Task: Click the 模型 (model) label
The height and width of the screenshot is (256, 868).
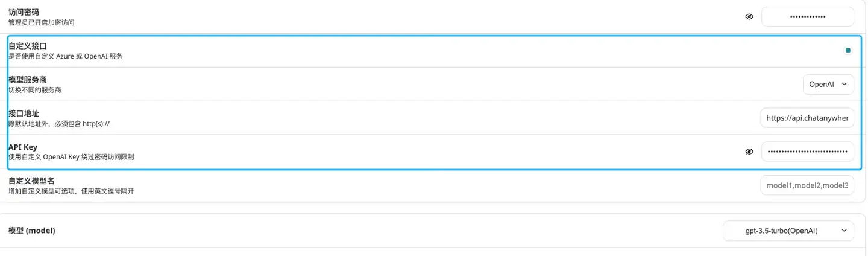Action: pos(32,231)
